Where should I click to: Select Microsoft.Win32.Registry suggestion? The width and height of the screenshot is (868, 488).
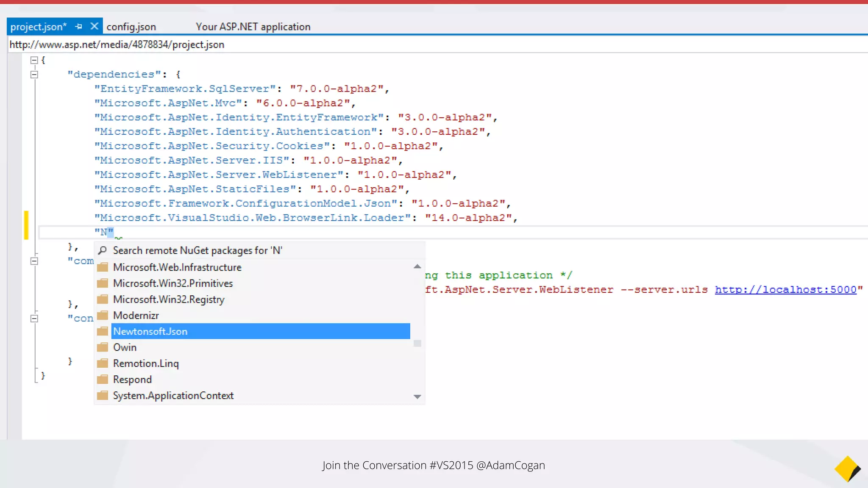click(x=169, y=299)
